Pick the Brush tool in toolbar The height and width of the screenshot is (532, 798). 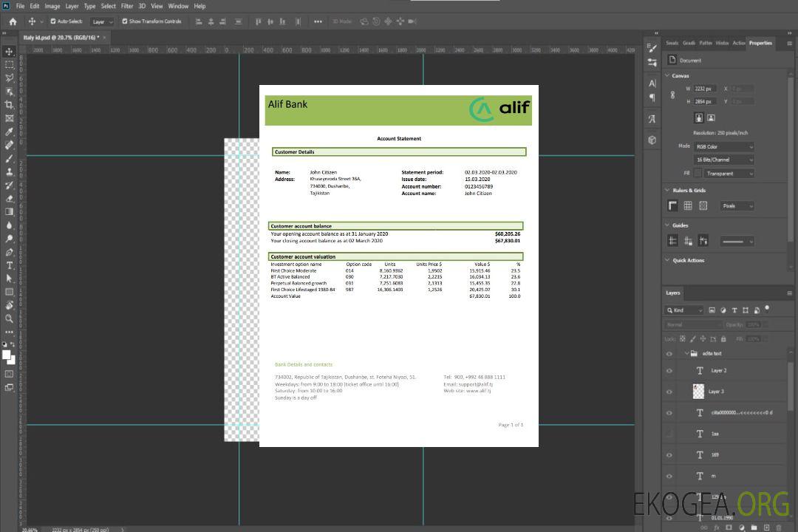[x=10, y=159]
